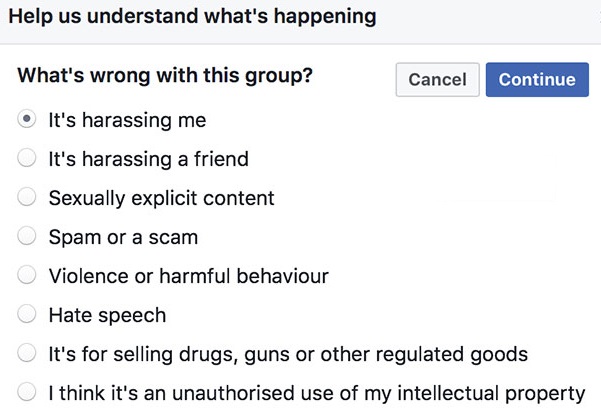Select the selling drugs, guns radio button
Screen dimensions: 601x416
28,354
